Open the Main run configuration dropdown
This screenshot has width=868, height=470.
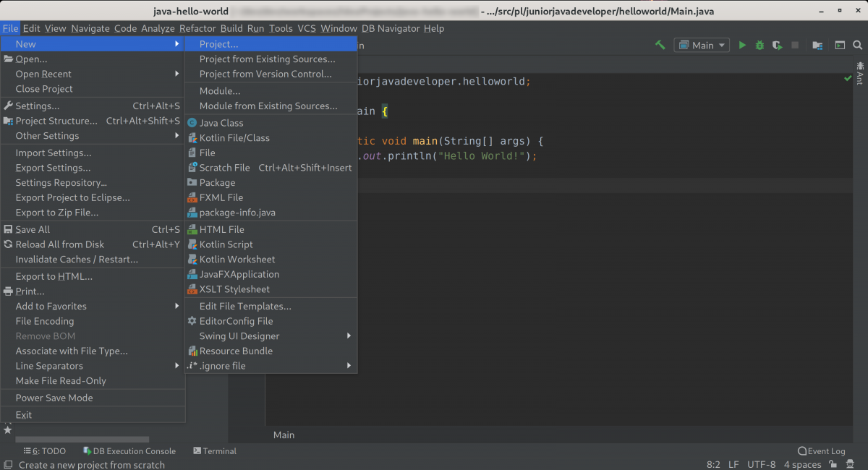coord(700,44)
